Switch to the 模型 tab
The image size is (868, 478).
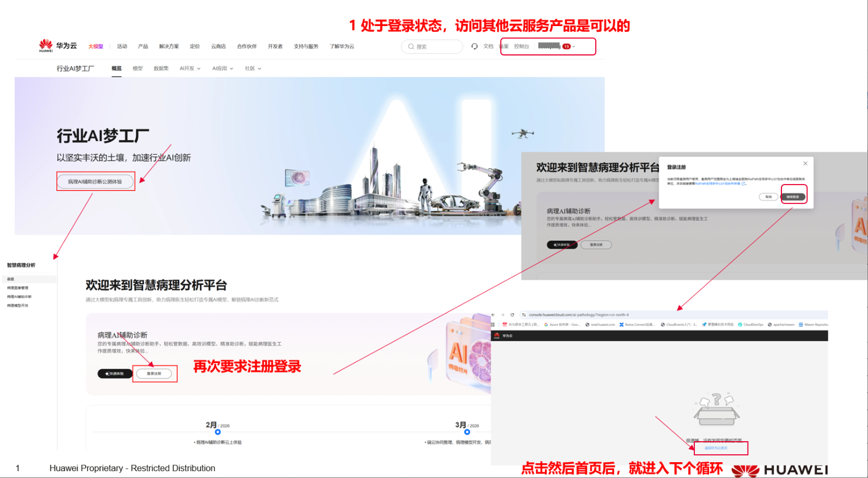click(x=137, y=68)
